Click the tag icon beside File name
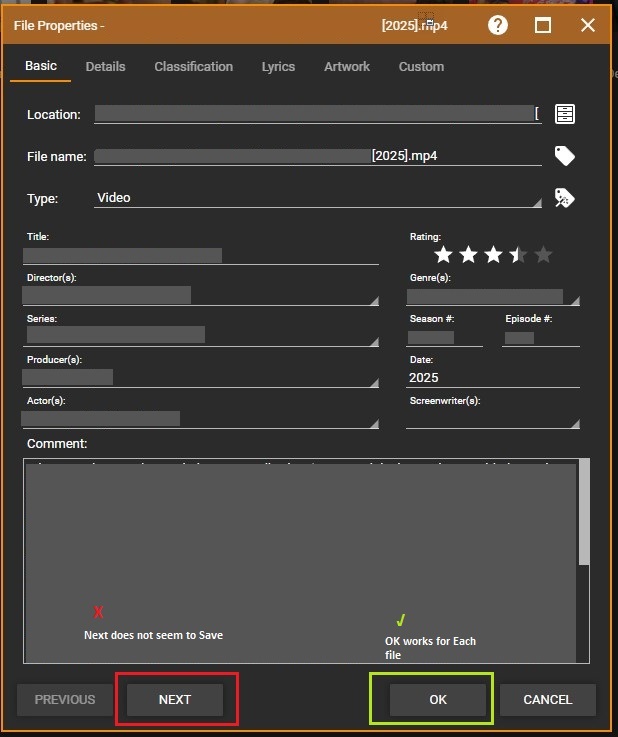Viewport: 618px width, 737px height. point(564,156)
